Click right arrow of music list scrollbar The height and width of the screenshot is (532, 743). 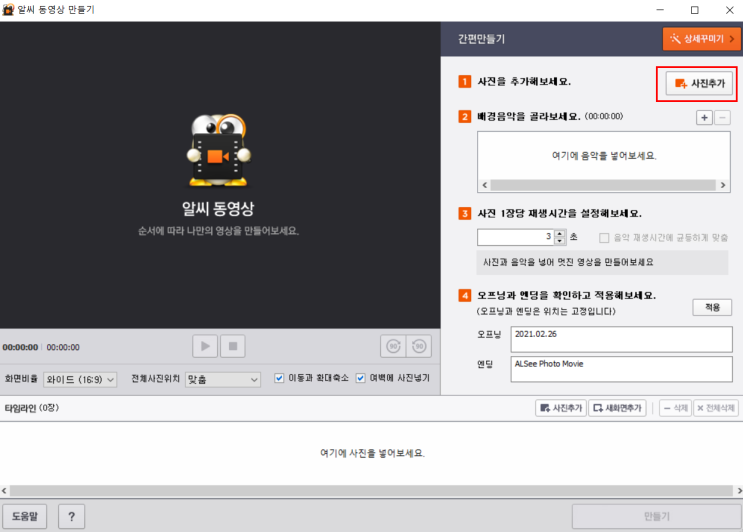[723, 185]
